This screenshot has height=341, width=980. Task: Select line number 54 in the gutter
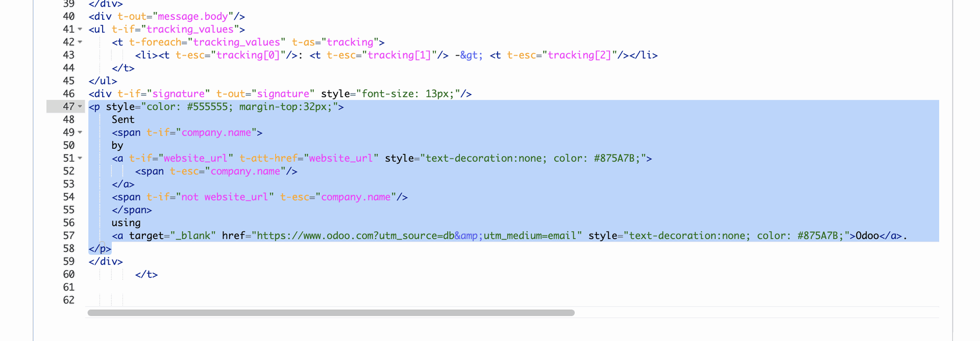(x=69, y=197)
